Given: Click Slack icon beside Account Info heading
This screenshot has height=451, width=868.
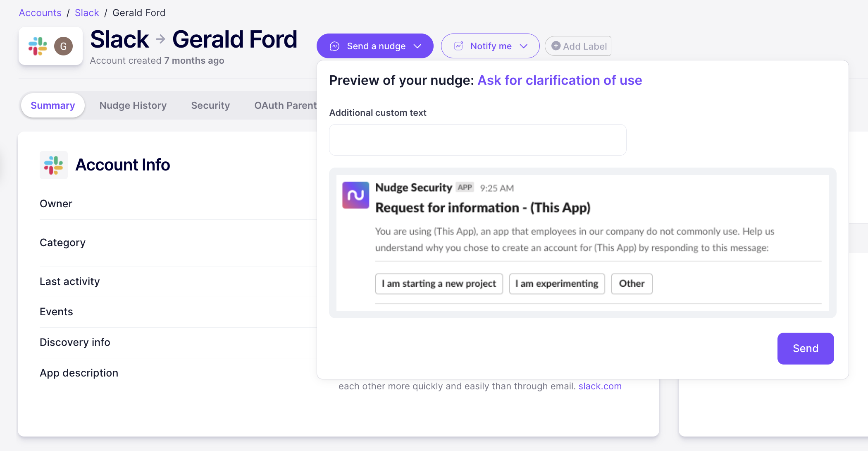Looking at the screenshot, I should tap(54, 165).
